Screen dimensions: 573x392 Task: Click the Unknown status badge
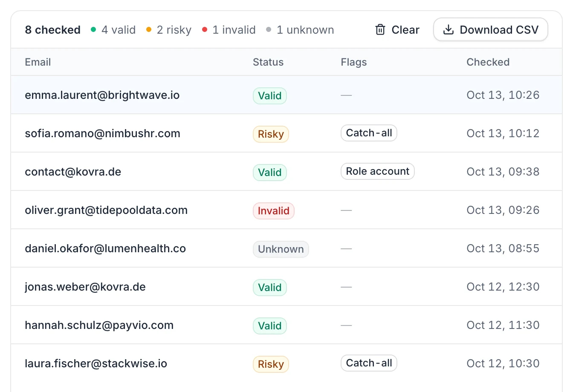pos(281,249)
